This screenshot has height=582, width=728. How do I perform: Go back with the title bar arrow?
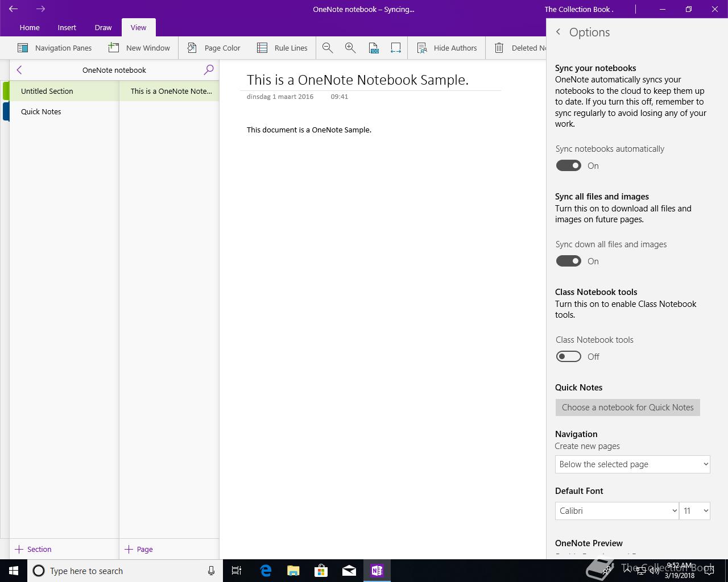(x=13, y=9)
